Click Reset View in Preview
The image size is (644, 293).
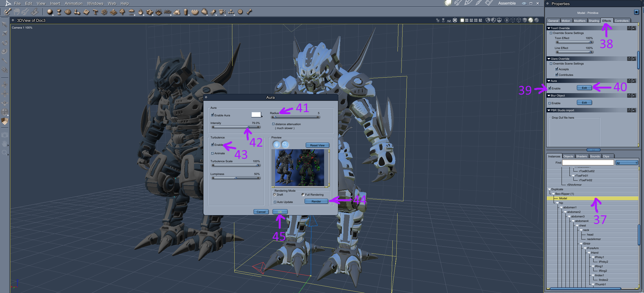point(317,145)
